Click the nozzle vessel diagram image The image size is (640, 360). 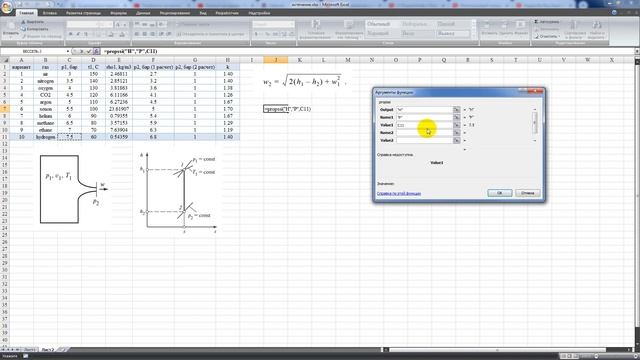73,189
